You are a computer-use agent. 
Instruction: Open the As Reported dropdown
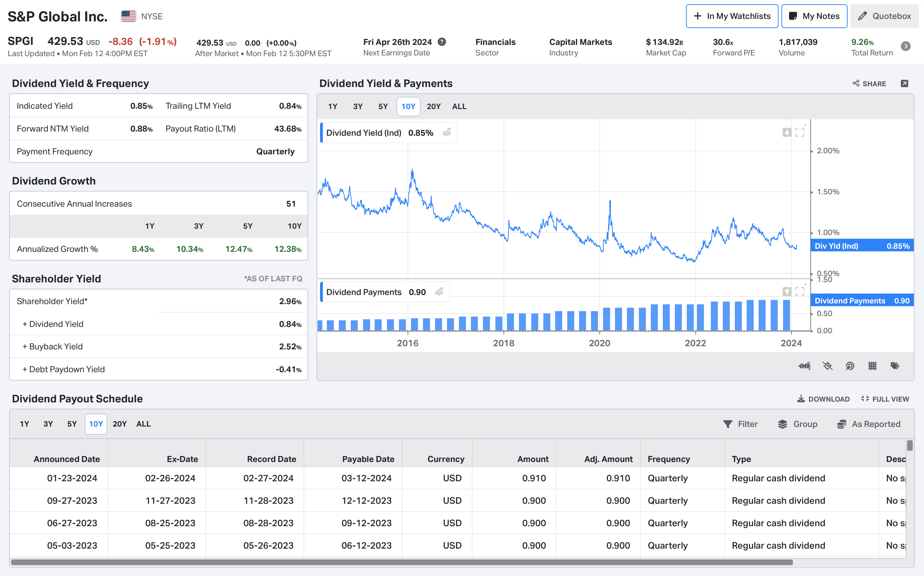(x=868, y=424)
